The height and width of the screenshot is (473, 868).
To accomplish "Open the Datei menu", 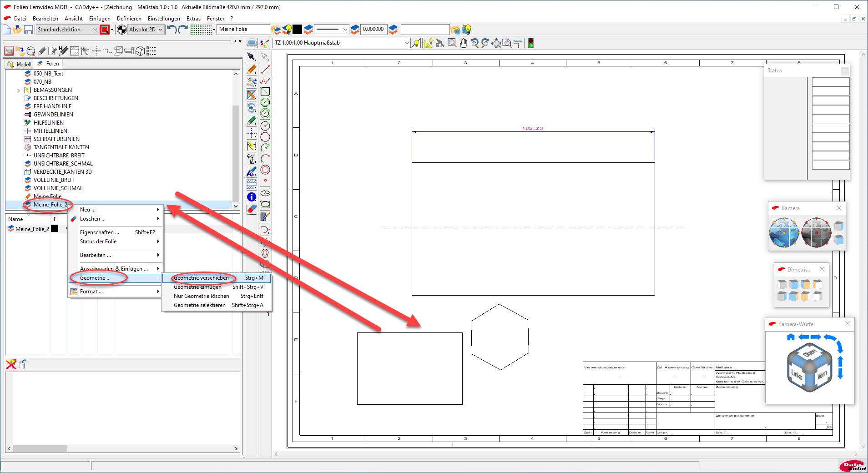I will (20, 19).
